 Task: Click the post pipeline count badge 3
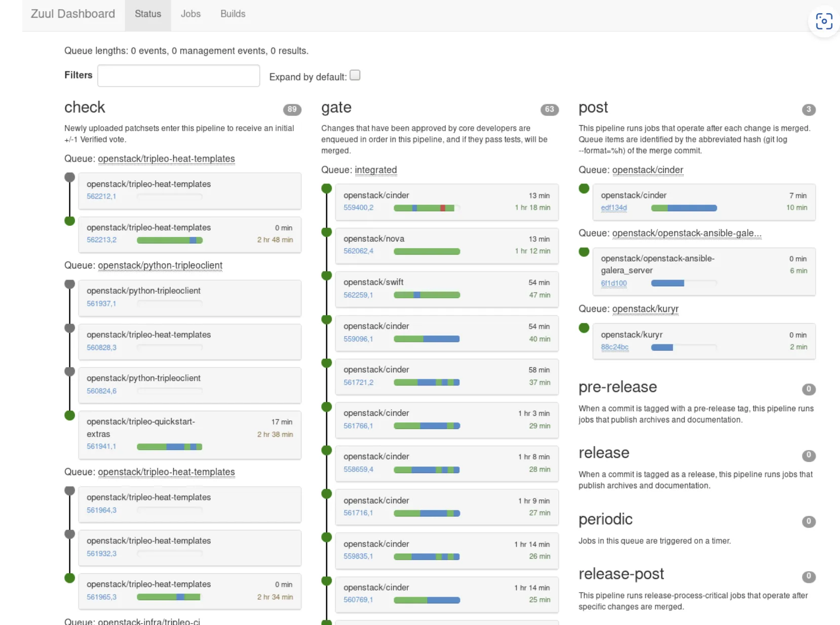point(809,109)
